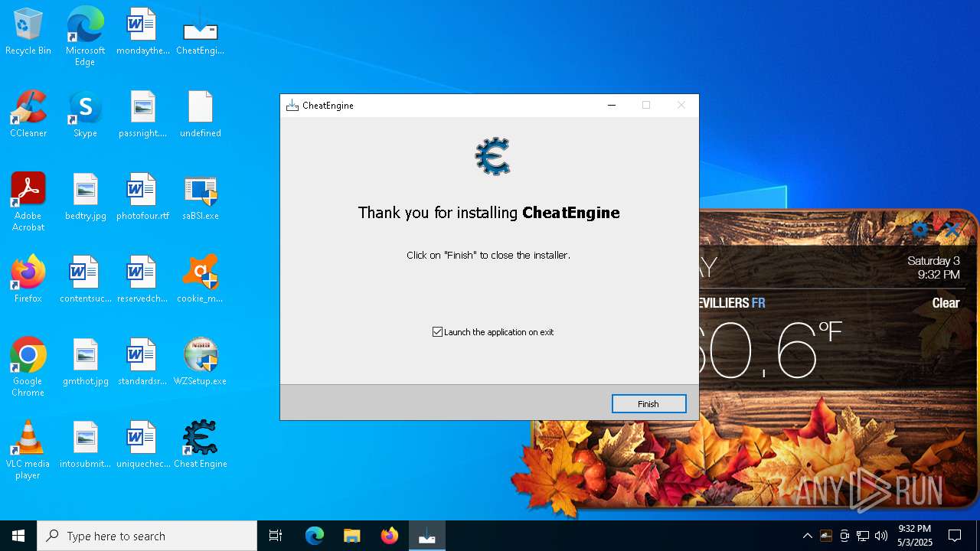Screen dimensions: 980x551
Task: Select the mondaythe Word document icon
Action: 142,32
